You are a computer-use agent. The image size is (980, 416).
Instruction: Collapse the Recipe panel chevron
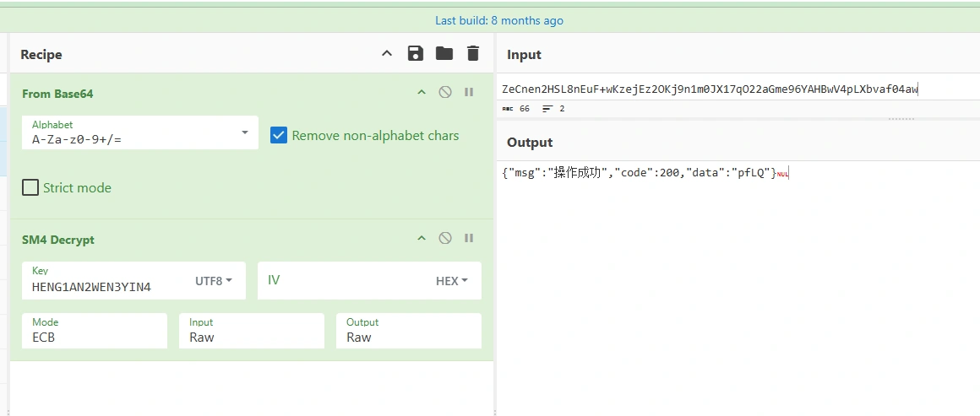(387, 54)
